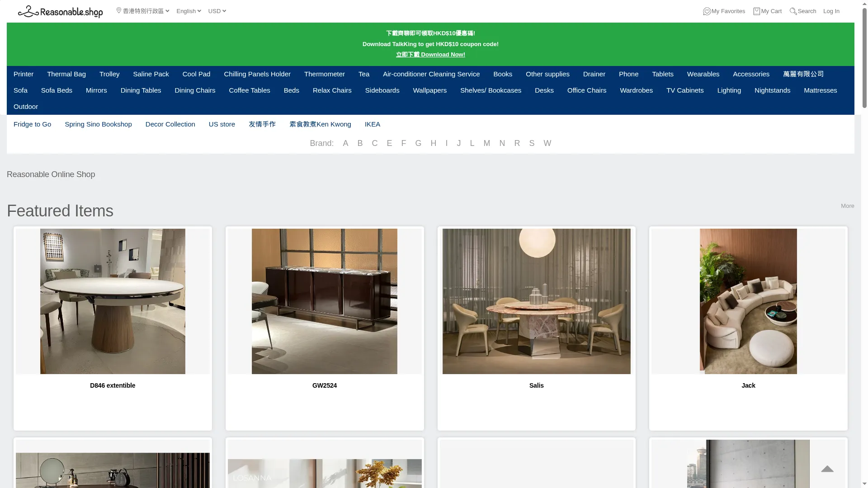Select the Saline Pack category

151,74
